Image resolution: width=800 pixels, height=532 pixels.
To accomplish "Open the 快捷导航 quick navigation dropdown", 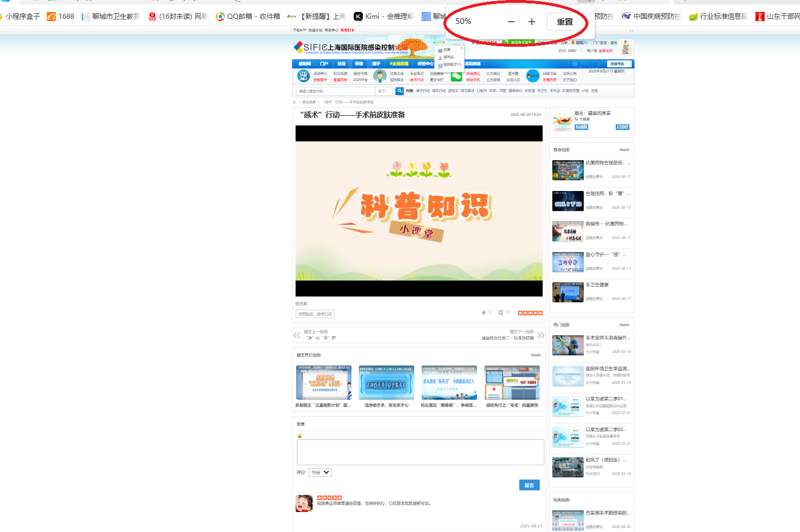I will pos(618,64).
